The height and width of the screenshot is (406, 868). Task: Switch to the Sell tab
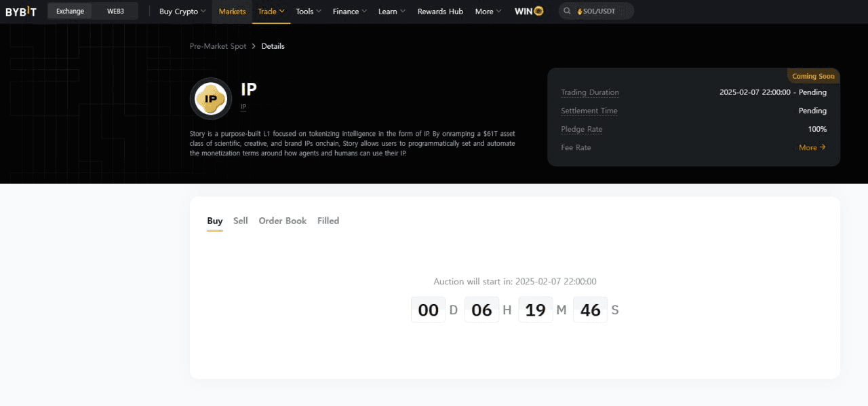(x=241, y=221)
